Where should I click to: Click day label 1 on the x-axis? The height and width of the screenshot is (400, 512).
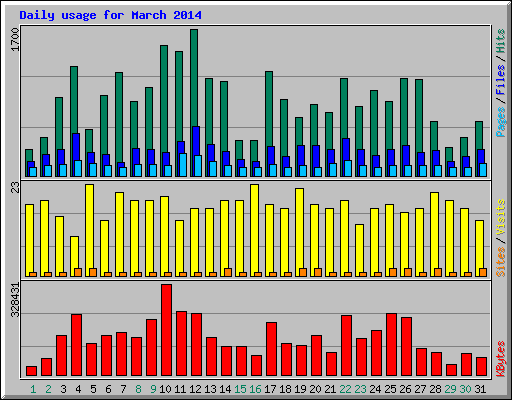coord(33,389)
